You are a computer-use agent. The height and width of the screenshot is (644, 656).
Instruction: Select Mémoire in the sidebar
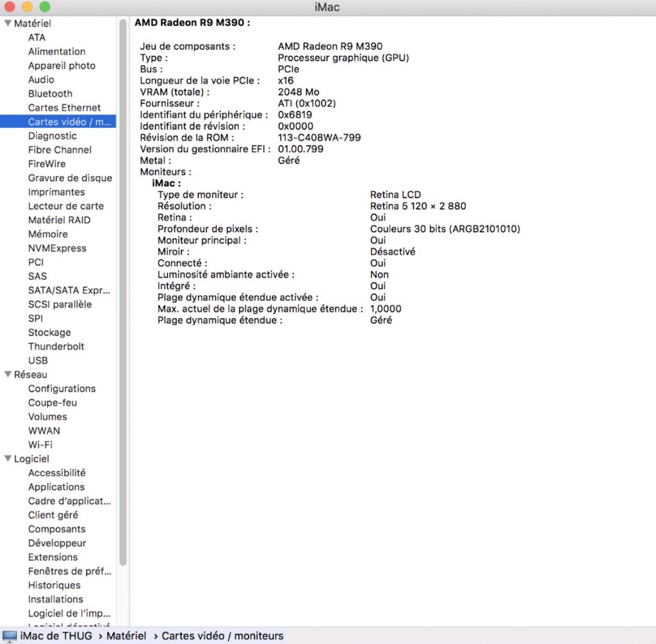click(x=48, y=234)
